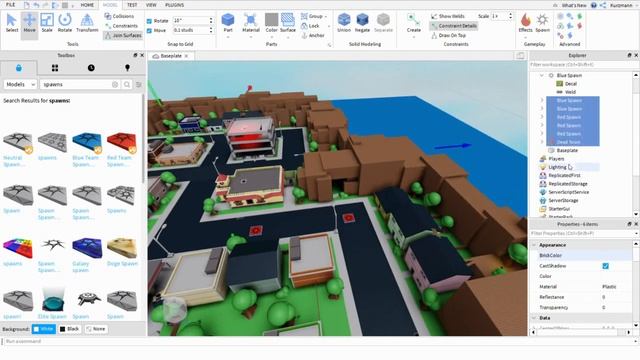Screen dimensions: 640x360
Task: Collapse the Data properties section
Action: point(534,318)
